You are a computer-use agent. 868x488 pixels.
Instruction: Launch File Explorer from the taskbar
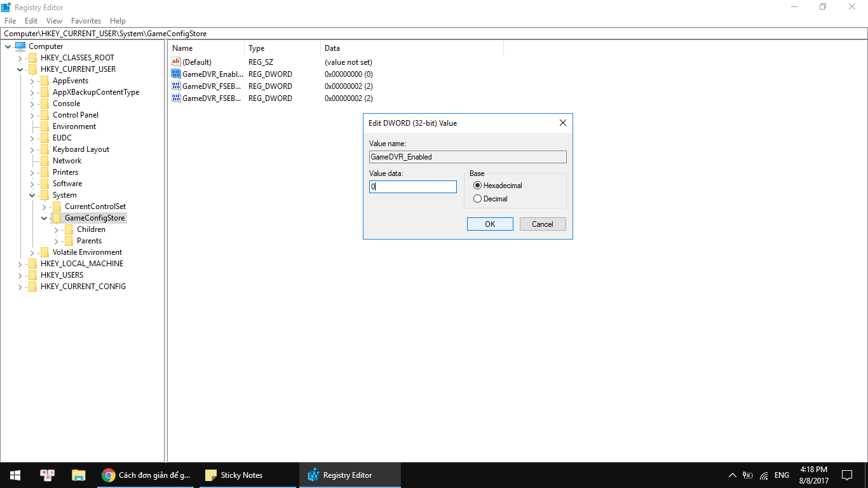pyautogui.click(x=78, y=475)
